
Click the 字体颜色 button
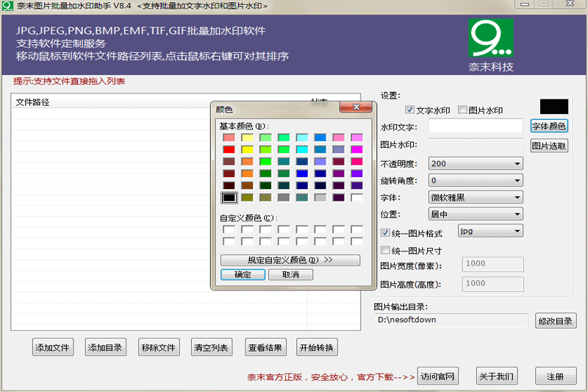click(549, 126)
